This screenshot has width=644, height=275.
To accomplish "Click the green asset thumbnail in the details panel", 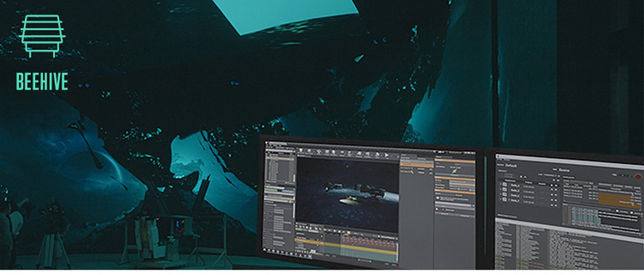I will pyautogui.click(x=454, y=171).
